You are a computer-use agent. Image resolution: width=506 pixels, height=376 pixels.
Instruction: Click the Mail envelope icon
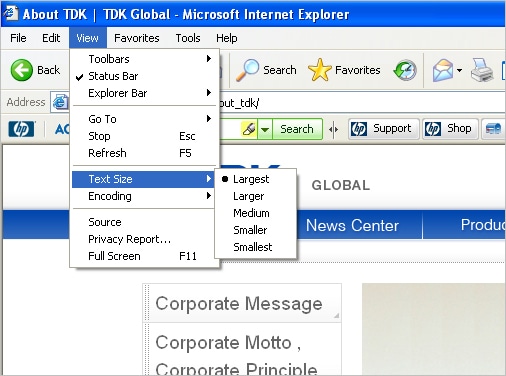[x=443, y=70]
